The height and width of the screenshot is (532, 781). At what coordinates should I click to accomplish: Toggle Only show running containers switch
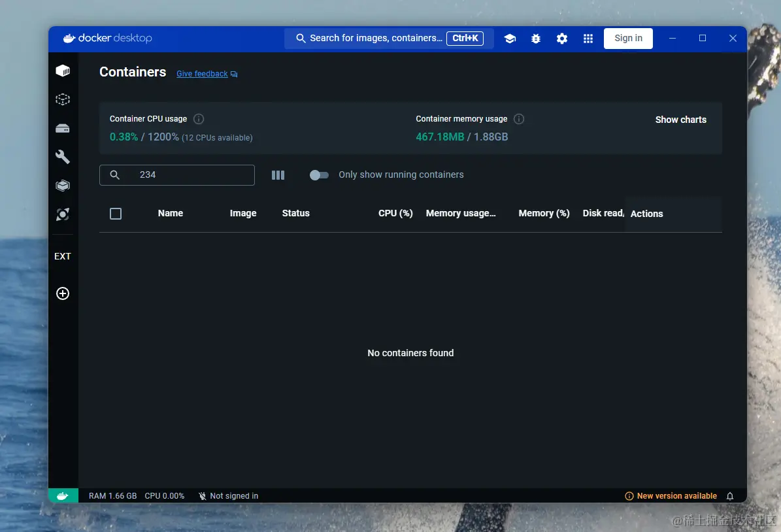pyautogui.click(x=319, y=175)
